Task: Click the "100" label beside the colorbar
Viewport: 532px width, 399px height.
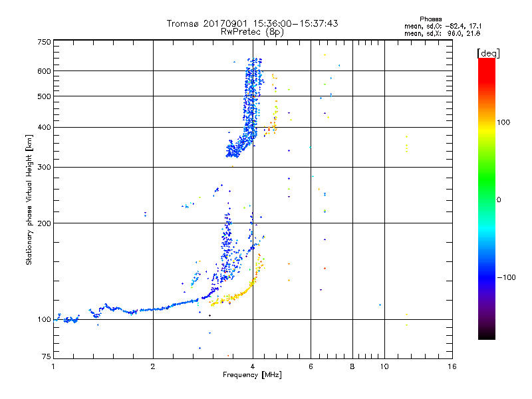Action: (x=503, y=122)
